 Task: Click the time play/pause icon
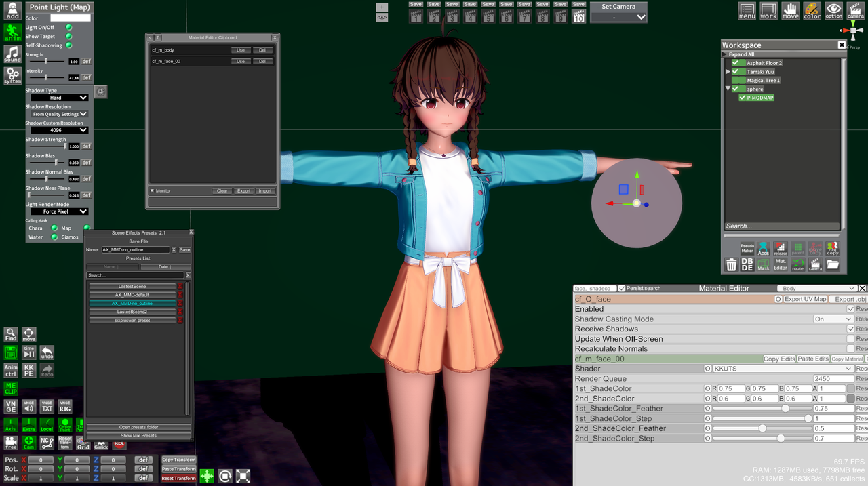click(29, 352)
